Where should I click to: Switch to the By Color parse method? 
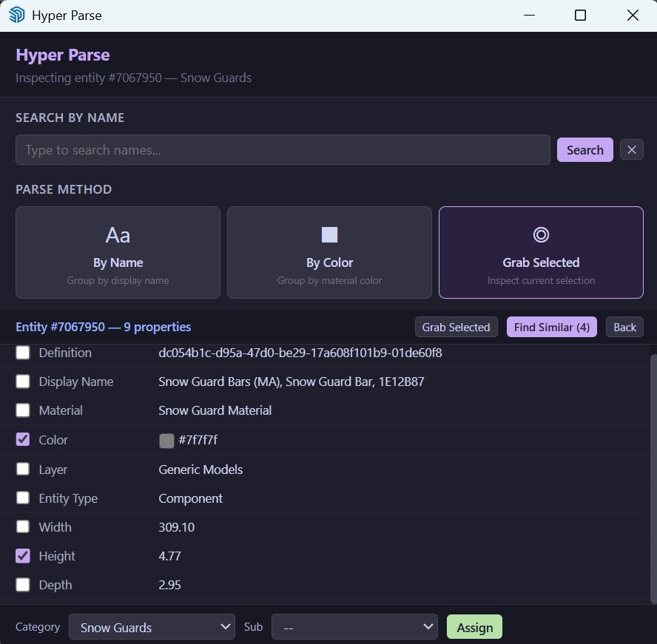click(x=329, y=252)
